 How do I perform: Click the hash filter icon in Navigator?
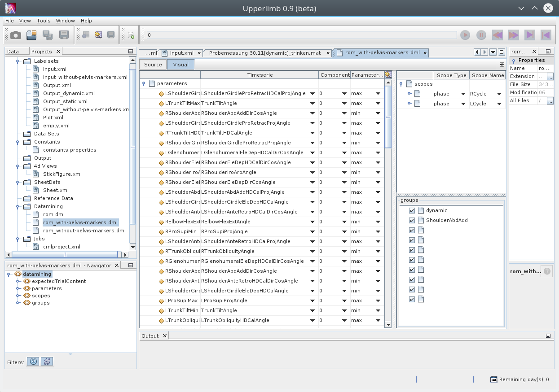[47, 362]
